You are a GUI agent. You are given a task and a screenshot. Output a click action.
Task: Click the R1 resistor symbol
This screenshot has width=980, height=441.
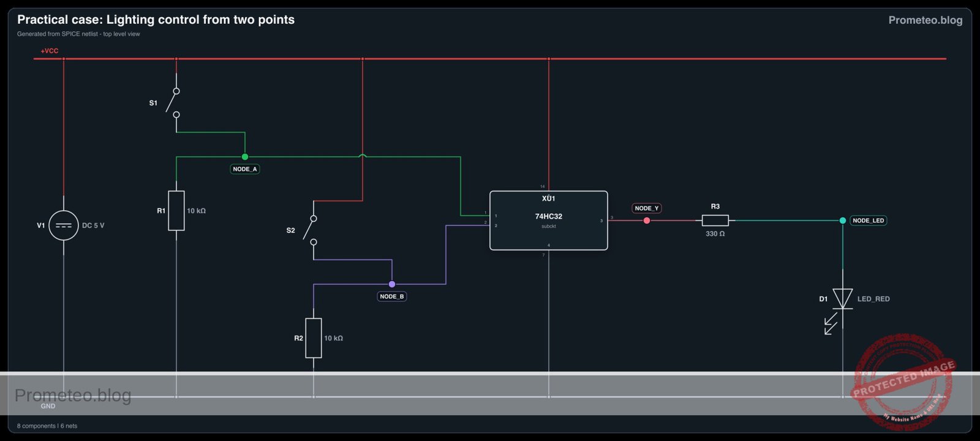point(176,211)
